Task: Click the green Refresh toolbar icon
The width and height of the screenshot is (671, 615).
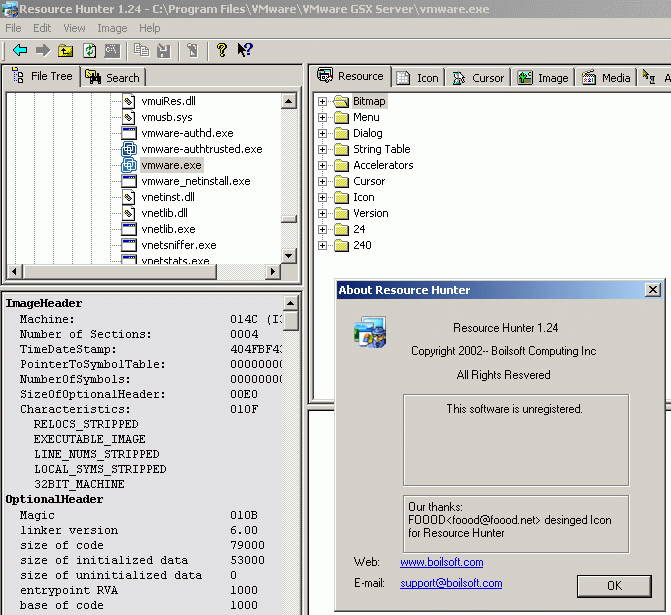Action: (x=89, y=51)
